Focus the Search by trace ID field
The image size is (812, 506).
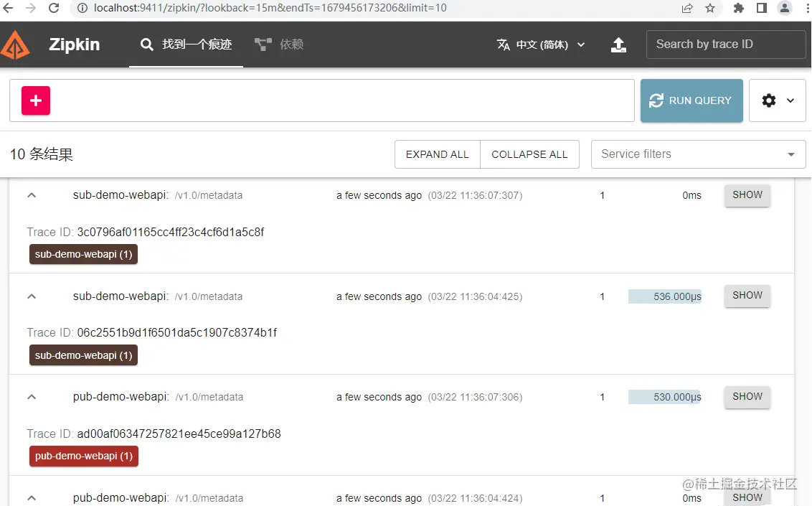tap(725, 44)
